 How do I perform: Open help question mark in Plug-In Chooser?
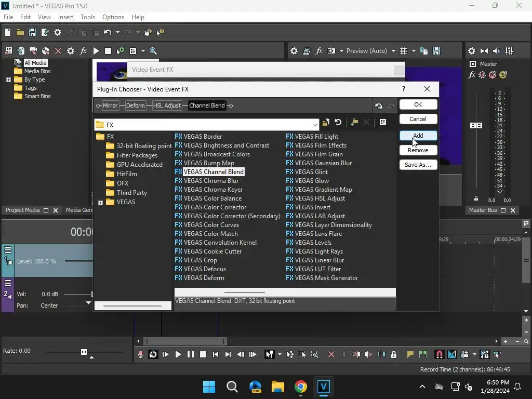[403, 89]
